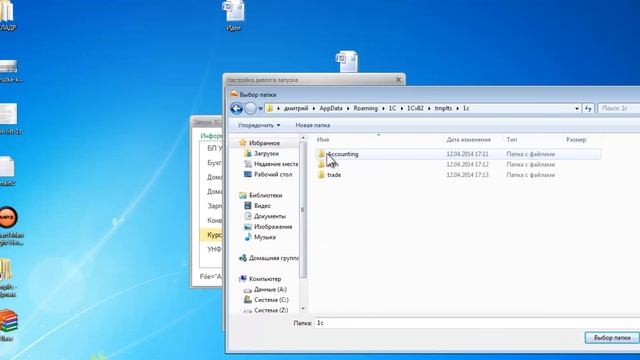This screenshot has height=360, width=640.
Task: Open 'Загрузки' in the navigation pane
Action: pyautogui.click(x=266, y=153)
